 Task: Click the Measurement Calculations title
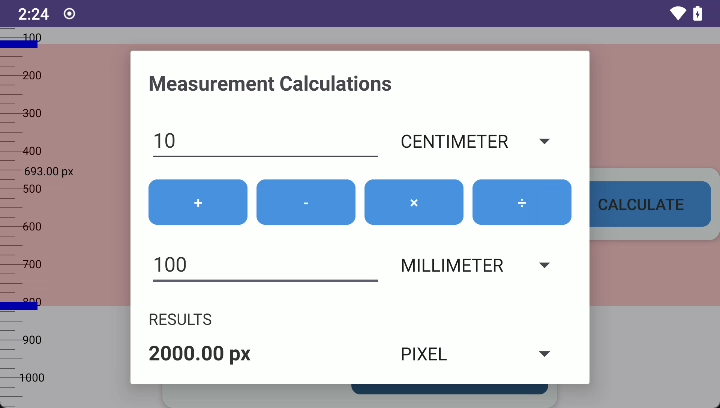click(x=270, y=84)
